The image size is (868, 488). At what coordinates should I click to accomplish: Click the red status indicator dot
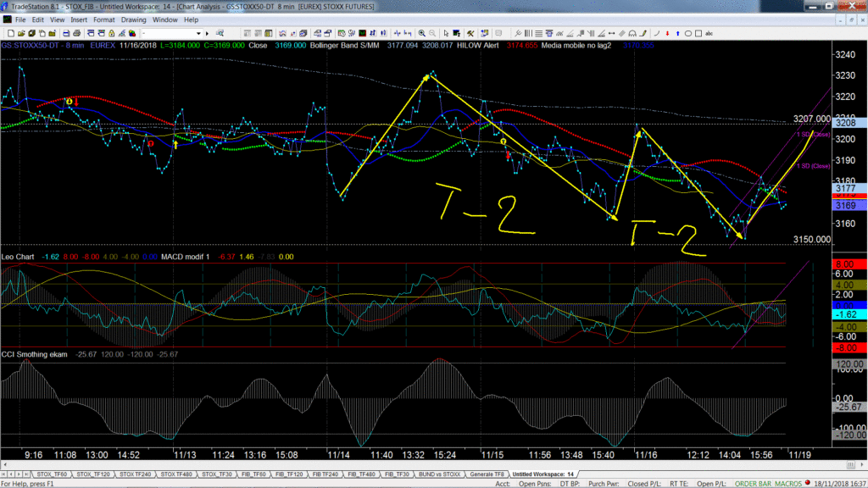click(x=807, y=483)
